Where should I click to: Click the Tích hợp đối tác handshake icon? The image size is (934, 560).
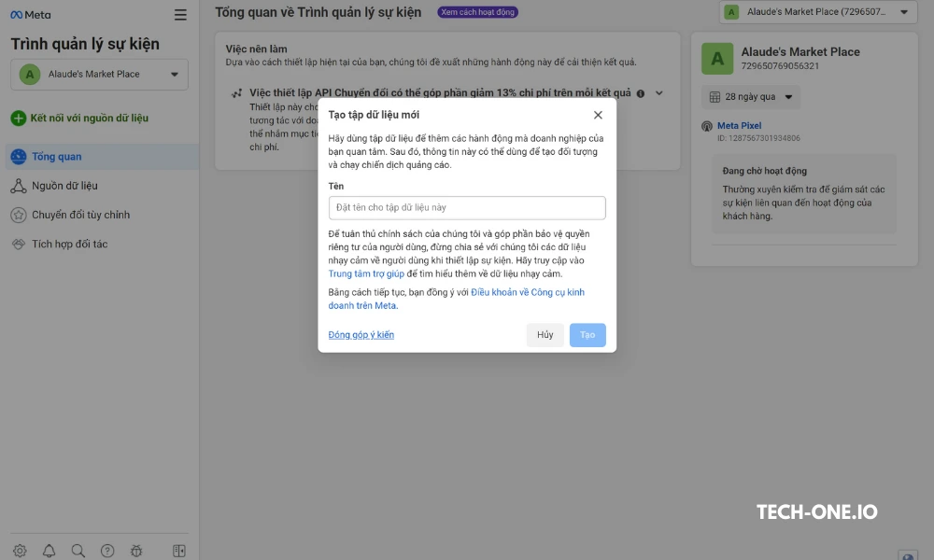(19, 244)
